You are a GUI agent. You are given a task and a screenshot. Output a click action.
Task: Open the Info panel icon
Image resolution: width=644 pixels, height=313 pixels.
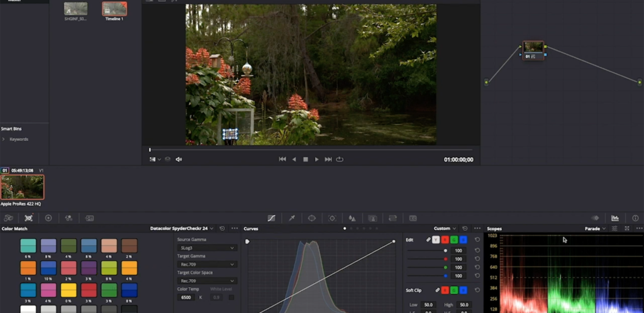pos(635,218)
